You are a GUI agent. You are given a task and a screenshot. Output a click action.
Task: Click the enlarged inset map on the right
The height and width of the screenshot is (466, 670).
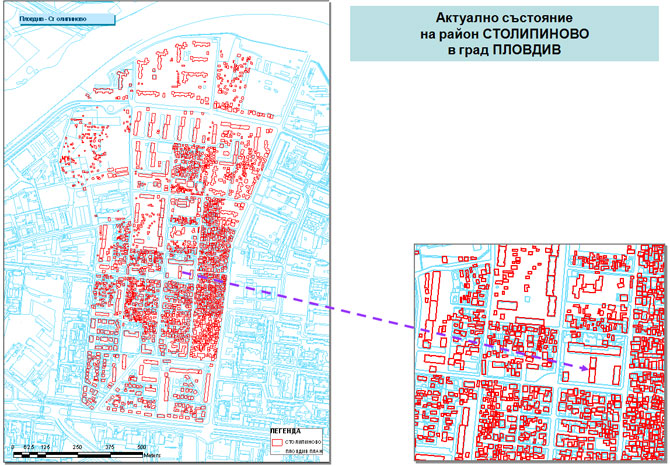pyautogui.click(x=540, y=353)
